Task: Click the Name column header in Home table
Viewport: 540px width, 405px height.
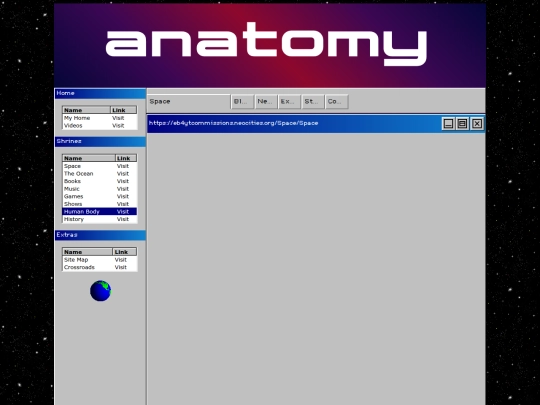Action: tap(86, 110)
